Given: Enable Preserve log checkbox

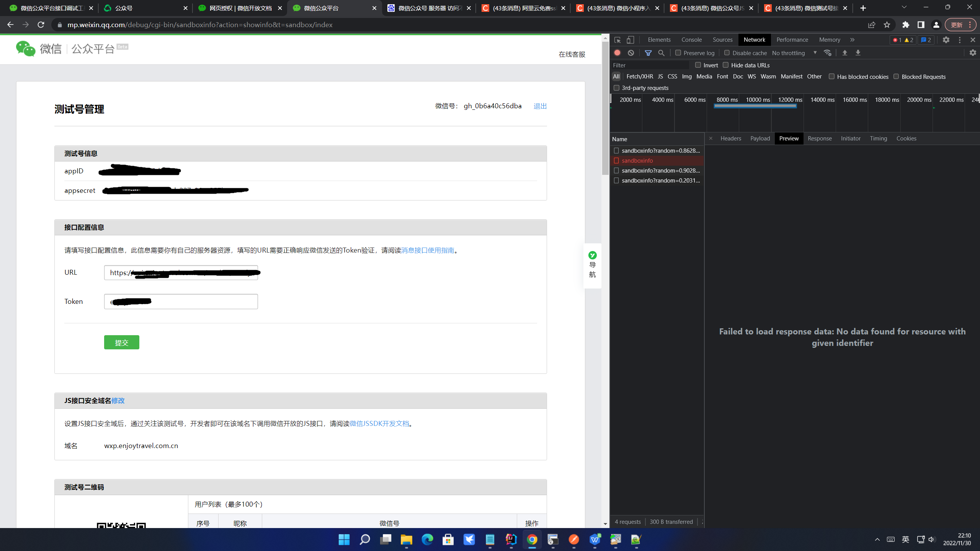Looking at the screenshot, I should click(x=678, y=53).
